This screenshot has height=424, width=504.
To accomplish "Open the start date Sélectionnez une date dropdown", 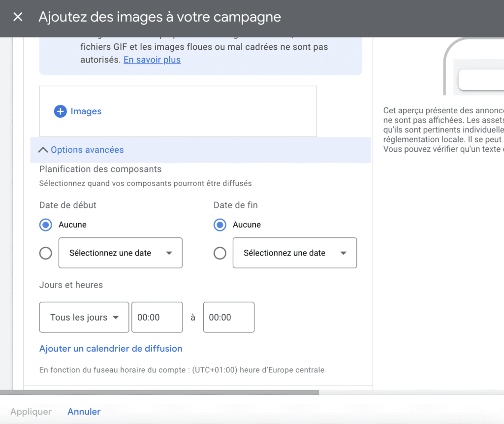I will [x=120, y=253].
